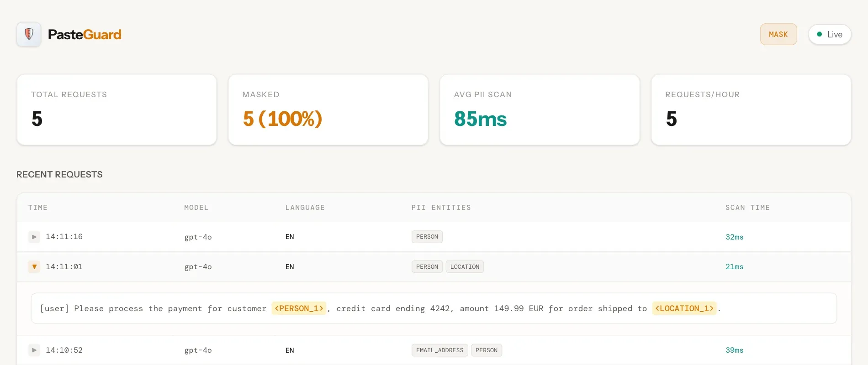Screen dimensions: 868x365
Task: Click the PERSON tag in the 14:10:52 row
Action: 487,350
